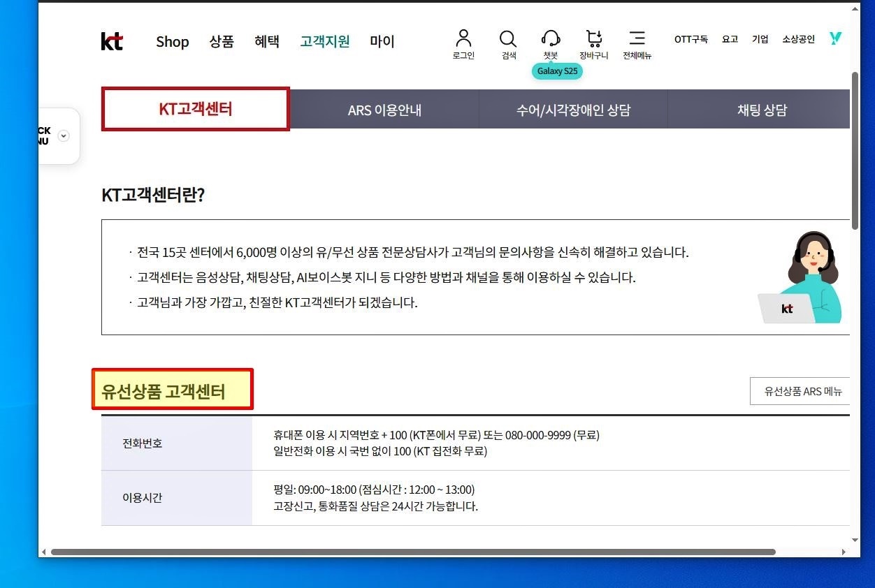Viewport: 875px width, 588px height.
Task: Click the kt logo
Action: click(x=112, y=41)
